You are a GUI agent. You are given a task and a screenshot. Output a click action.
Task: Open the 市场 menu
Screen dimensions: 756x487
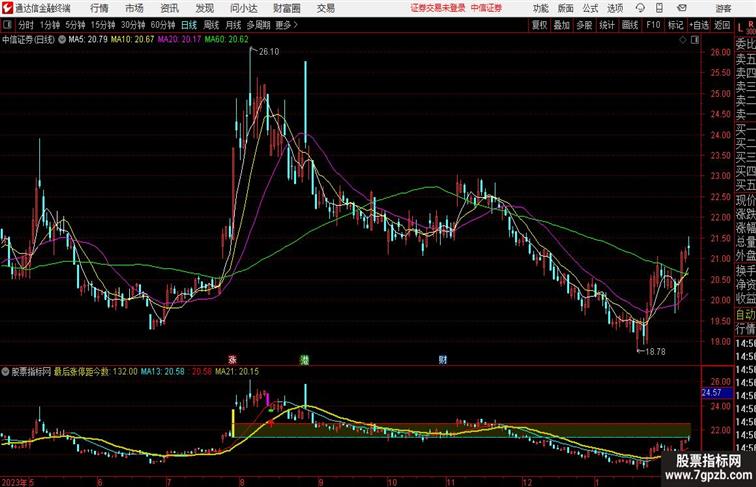[x=135, y=8]
